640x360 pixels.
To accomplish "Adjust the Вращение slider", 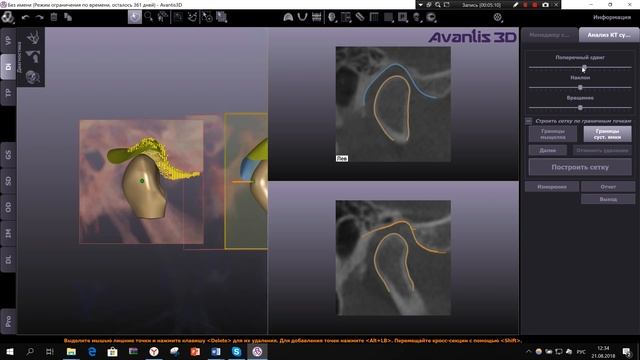I will tap(580, 108).
